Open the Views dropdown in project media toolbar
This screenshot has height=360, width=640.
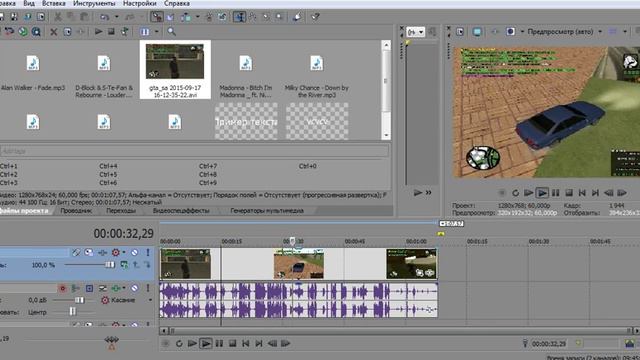(x=157, y=31)
